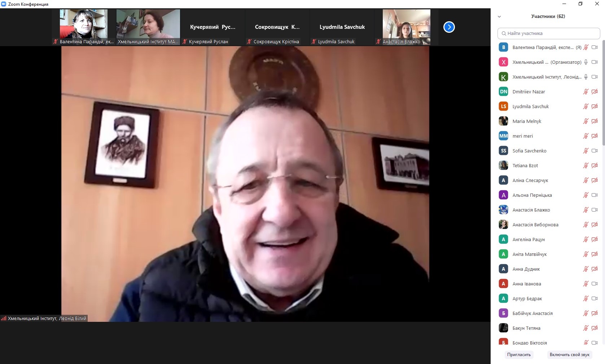The height and width of the screenshot is (364, 605).
Task: Toggle the muted microphone for Артур Бедрак
Action: point(586,298)
